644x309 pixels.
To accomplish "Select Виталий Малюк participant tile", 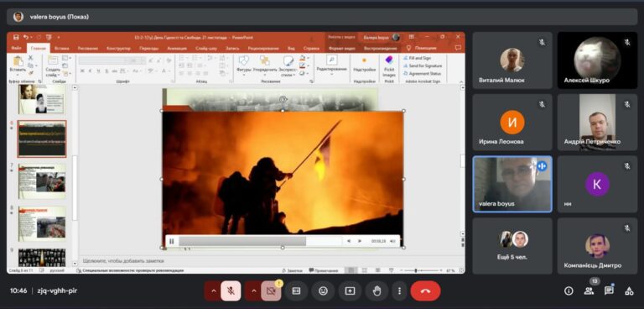I will pyautogui.click(x=512, y=60).
